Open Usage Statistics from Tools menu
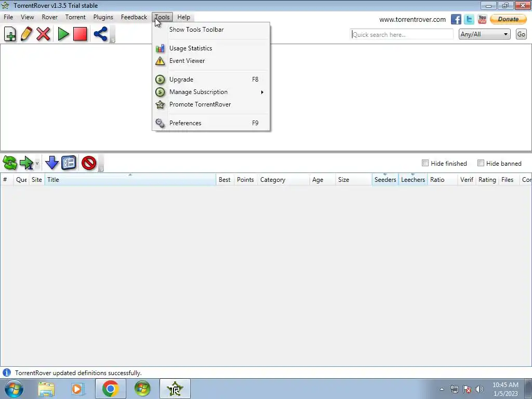532x399 pixels. click(x=211, y=48)
